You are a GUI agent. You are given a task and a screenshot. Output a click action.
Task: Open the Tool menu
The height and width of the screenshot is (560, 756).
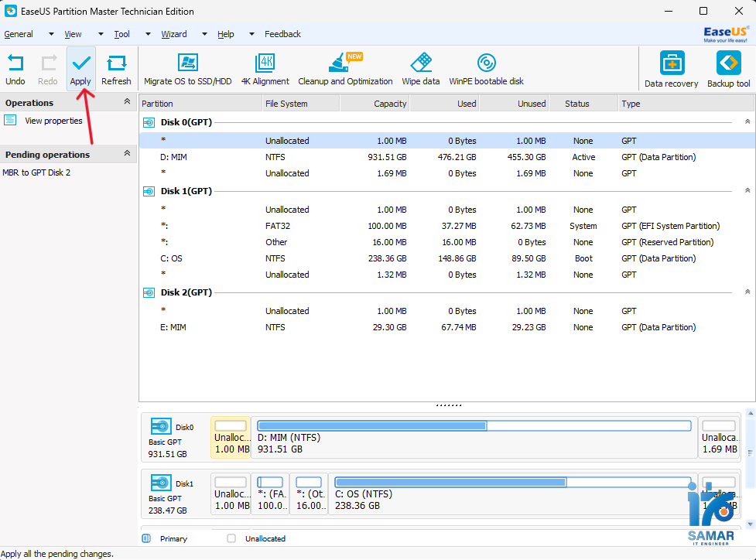(x=121, y=34)
